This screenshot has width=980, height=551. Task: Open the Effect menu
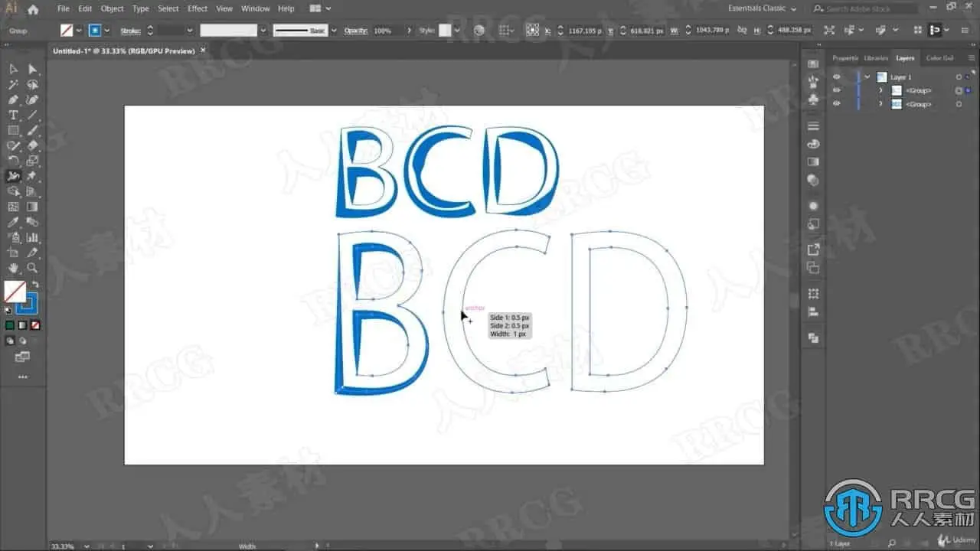(198, 8)
